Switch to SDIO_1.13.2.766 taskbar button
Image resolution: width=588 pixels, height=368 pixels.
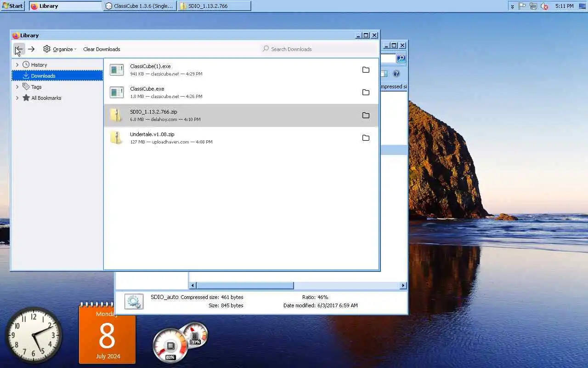[214, 6]
